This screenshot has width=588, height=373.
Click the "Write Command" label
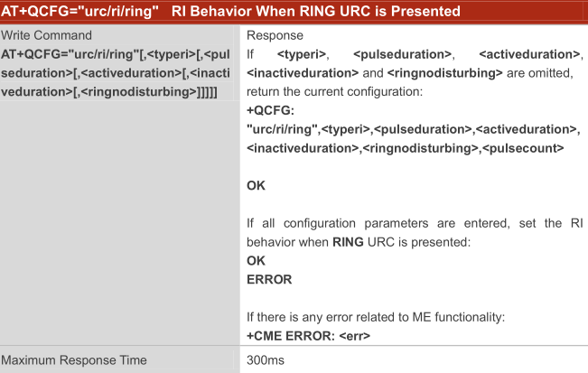tap(46, 35)
